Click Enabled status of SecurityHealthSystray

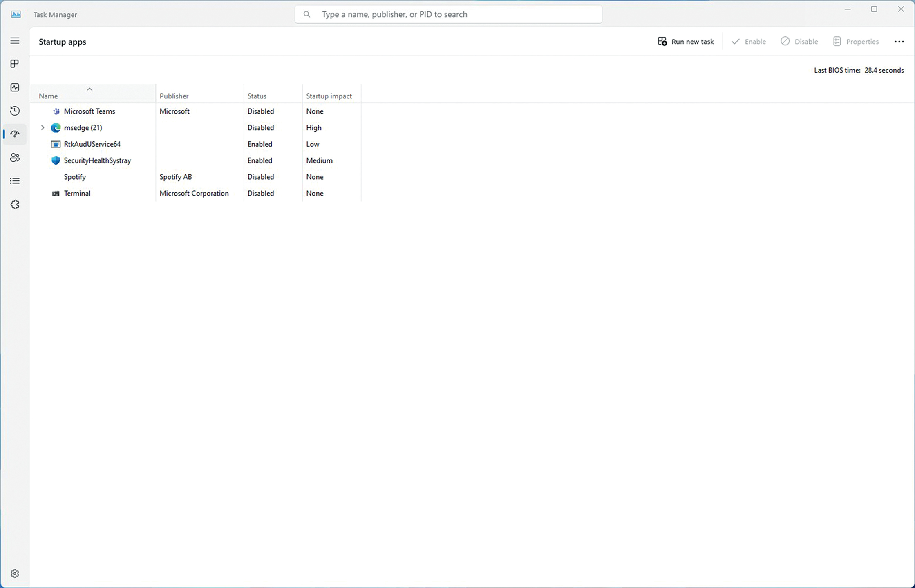pyautogui.click(x=260, y=160)
